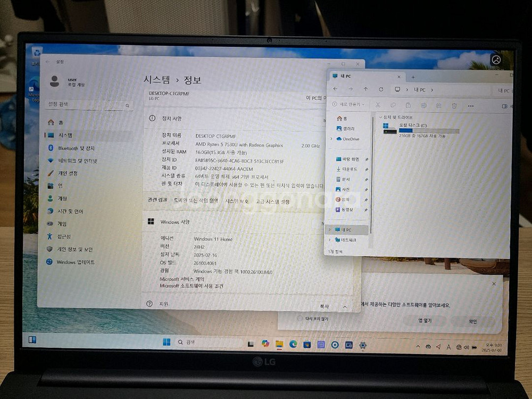The height and width of the screenshot is (399, 532).
Task: Expand OneDrive in Explorer navigation pane
Action: point(331,139)
